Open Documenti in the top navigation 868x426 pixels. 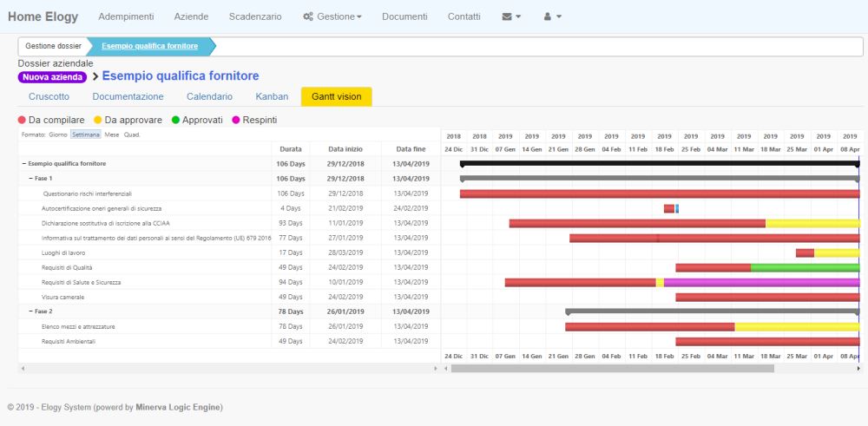(404, 16)
